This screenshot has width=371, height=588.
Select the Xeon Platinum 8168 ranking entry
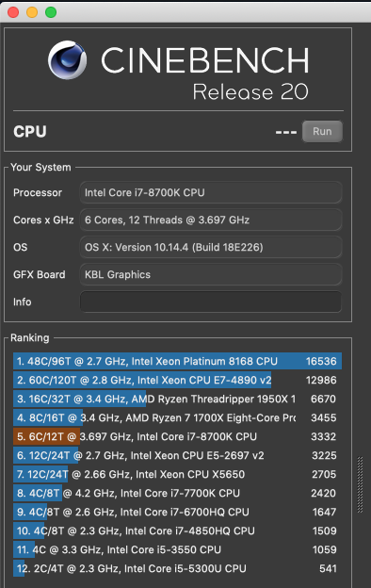(x=177, y=361)
